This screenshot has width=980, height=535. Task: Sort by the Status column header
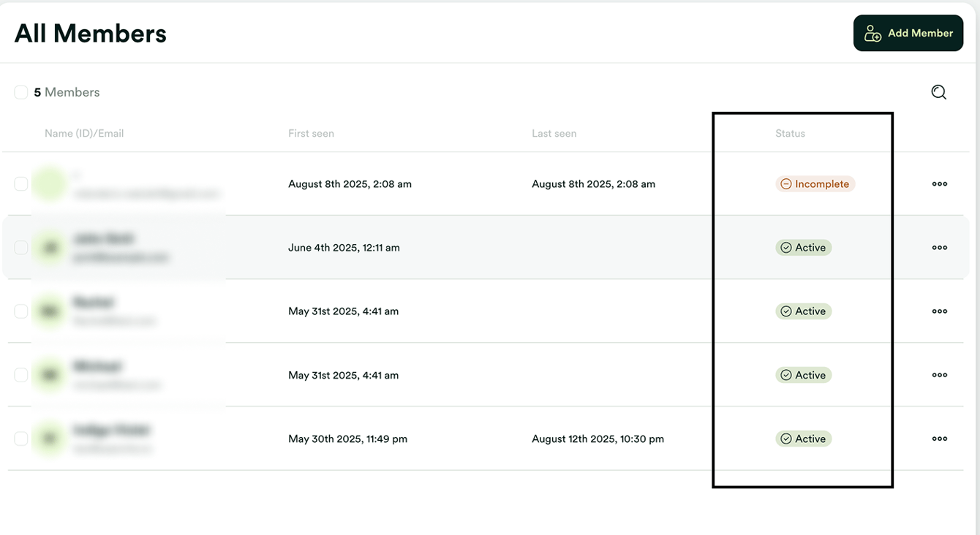pyautogui.click(x=790, y=134)
